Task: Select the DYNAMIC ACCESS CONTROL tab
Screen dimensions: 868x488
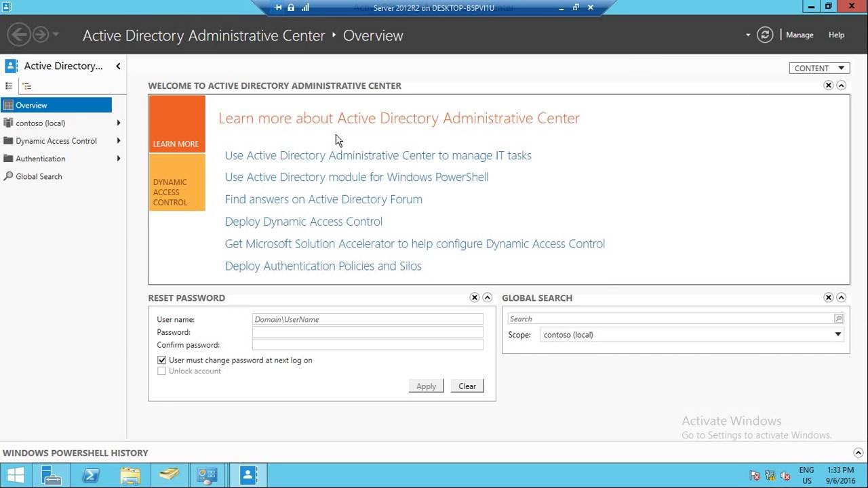Action: 176,182
